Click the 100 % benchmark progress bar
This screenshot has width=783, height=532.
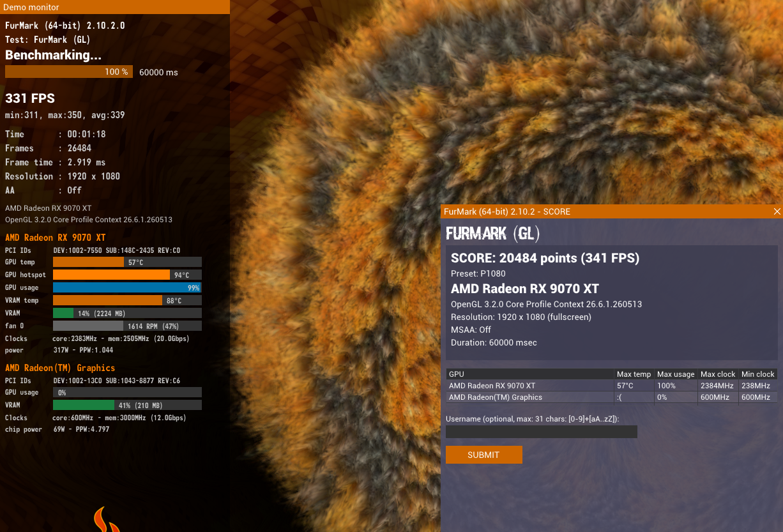69,72
